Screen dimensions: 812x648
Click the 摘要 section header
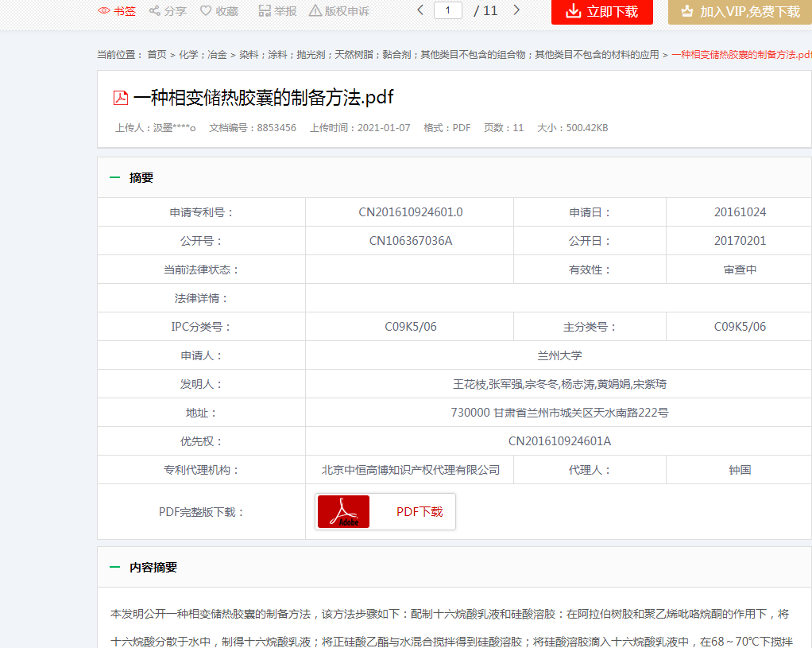141,178
